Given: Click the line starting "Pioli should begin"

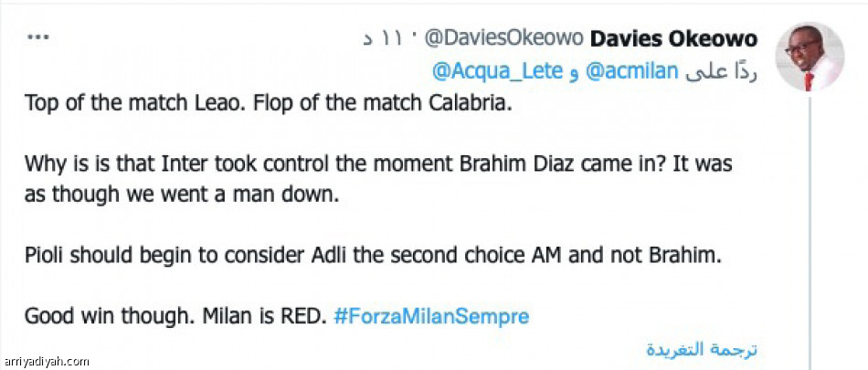Looking at the screenshot, I should point(372,256).
